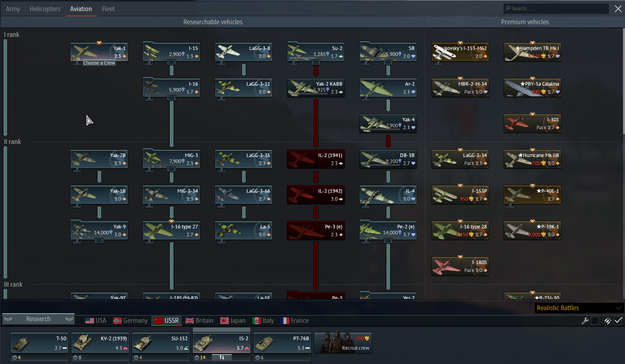Close the research tree window

[618, 9]
